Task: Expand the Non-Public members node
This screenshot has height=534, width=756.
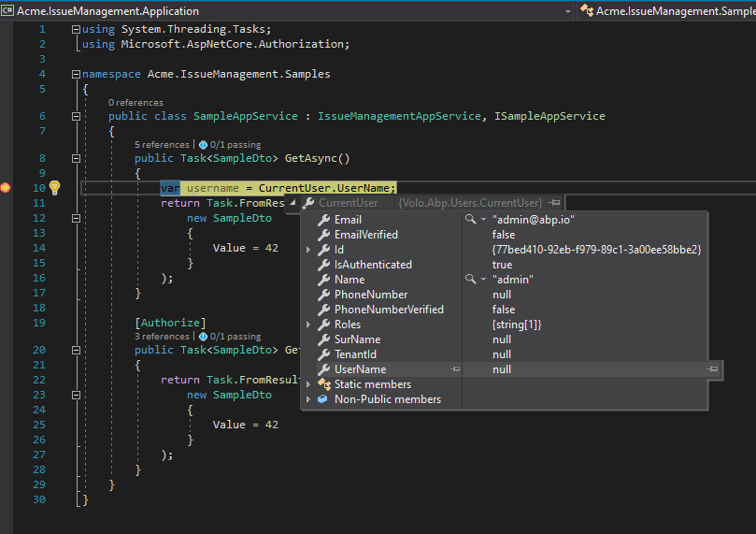Action: click(x=308, y=399)
